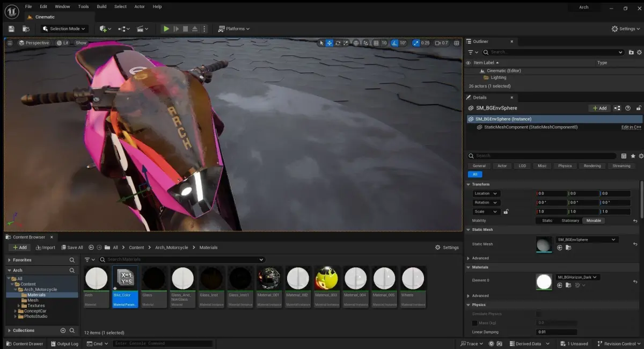
Task: Open the Cinematics clapperboard menu icon
Action: tap(142, 28)
